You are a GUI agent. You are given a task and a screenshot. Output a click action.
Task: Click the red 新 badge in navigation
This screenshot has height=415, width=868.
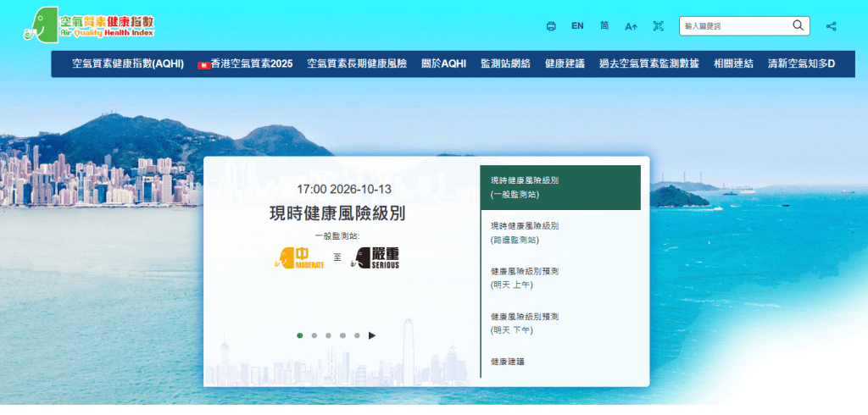[x=203, y=65]
